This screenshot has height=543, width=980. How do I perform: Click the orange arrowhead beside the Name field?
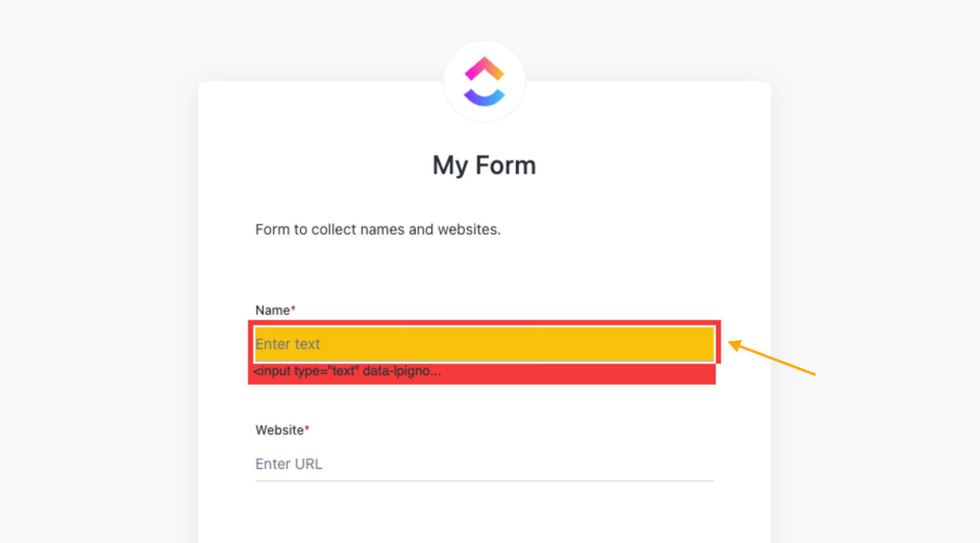[x=735, y=345]
